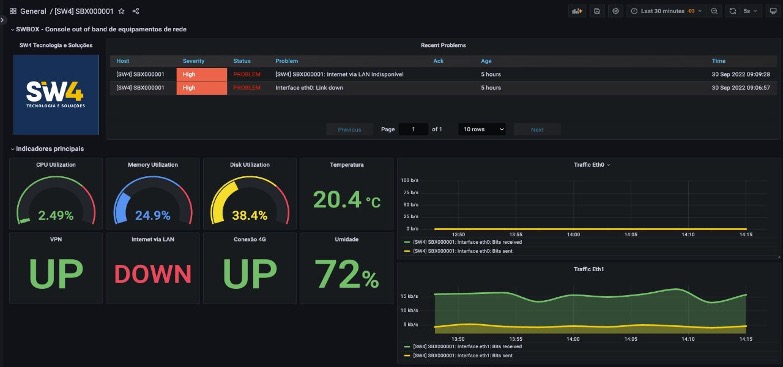Image resolution: width=783 pixels, height=367 pixels.
Task: Open Conexão 4G panel title
Action: click(x=250, y=239)
